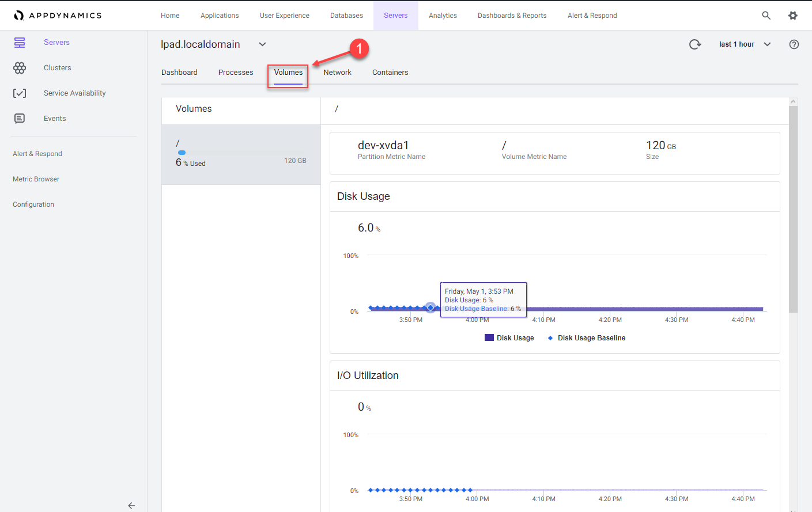Open the Analytics menu
Viewport: 812px width, 512px height.
coord(443,16)
